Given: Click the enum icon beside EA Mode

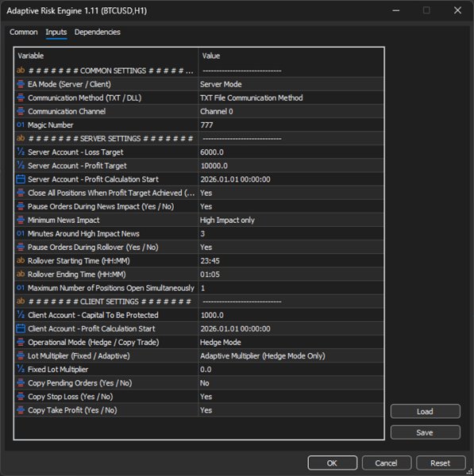Looking at the screenshot, I should coord(21,84).
